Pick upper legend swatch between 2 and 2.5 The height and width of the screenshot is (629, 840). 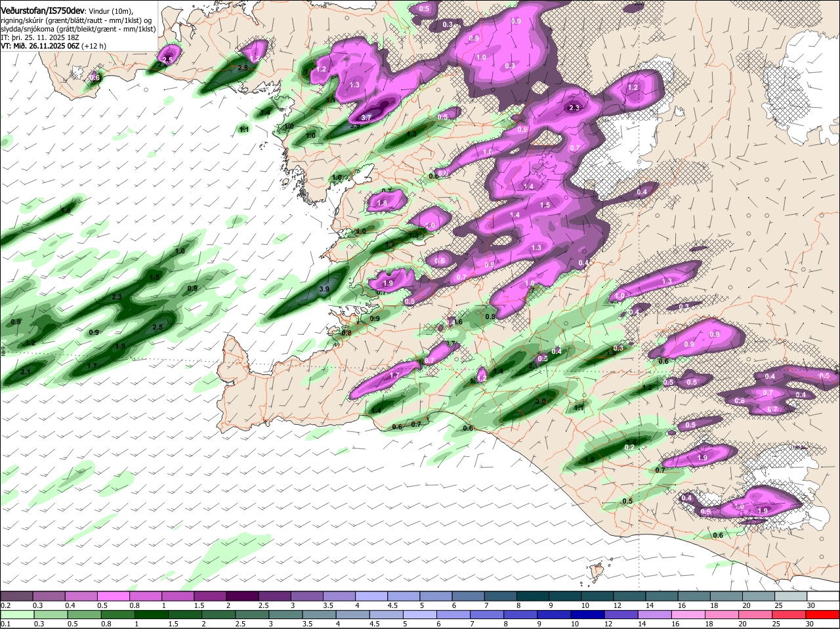click(x=242, y=596)
